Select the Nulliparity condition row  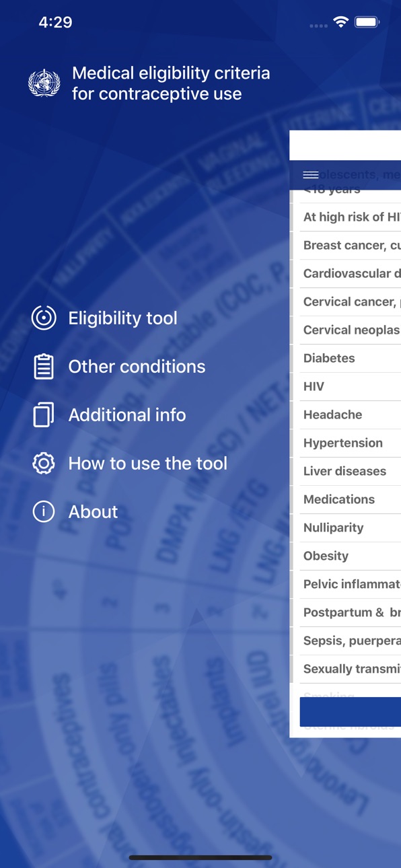[x=350, y=528]
